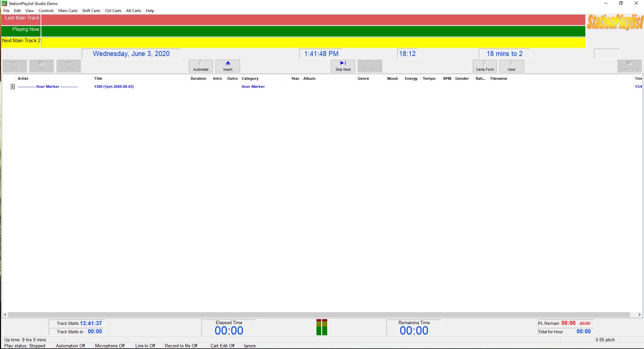Click the audio level meter
The image size is (644, 349).
tap(322, 328)
